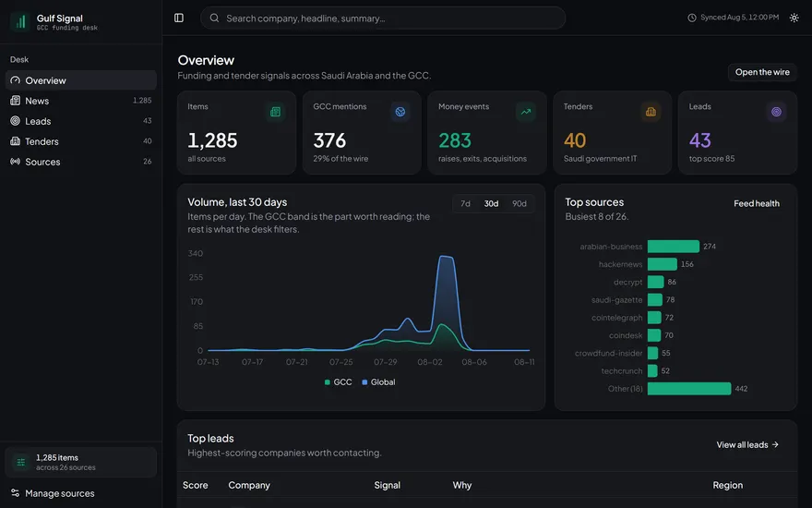
Task: Open Manage sources
Action: pyautogui.click(x=81, y=493)
